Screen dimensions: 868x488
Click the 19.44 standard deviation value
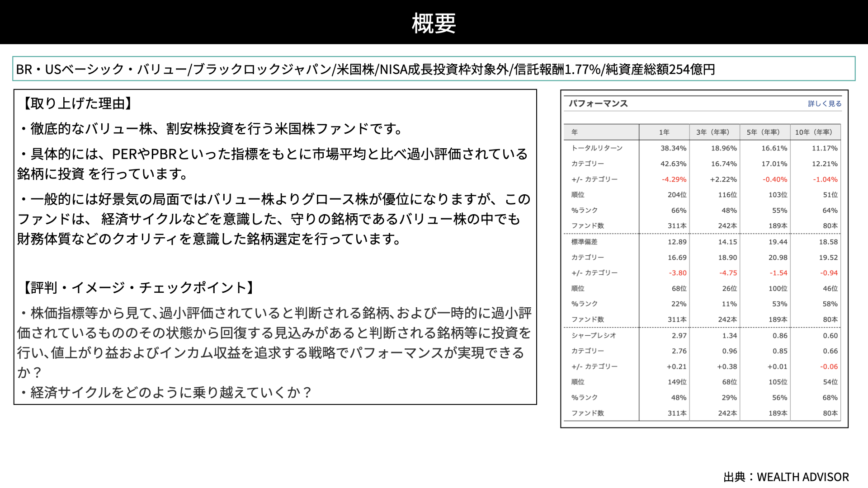pos(778,242)
